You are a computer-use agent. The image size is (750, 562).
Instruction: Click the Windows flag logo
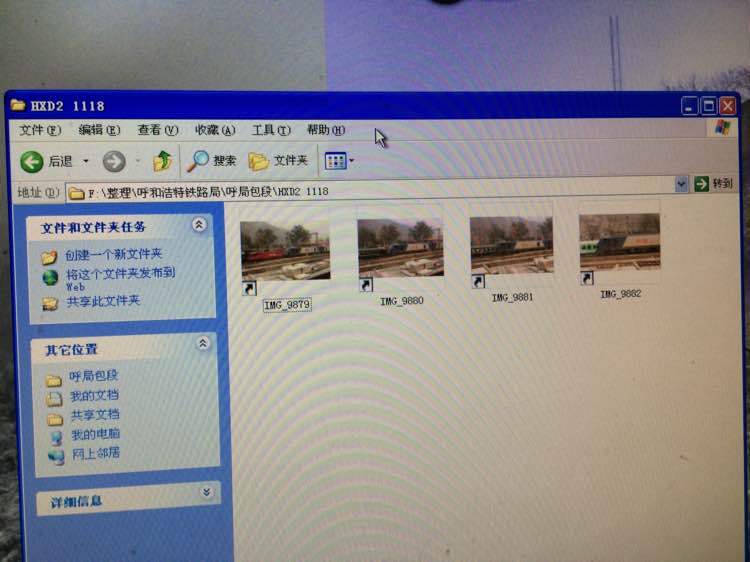(722, 128)
